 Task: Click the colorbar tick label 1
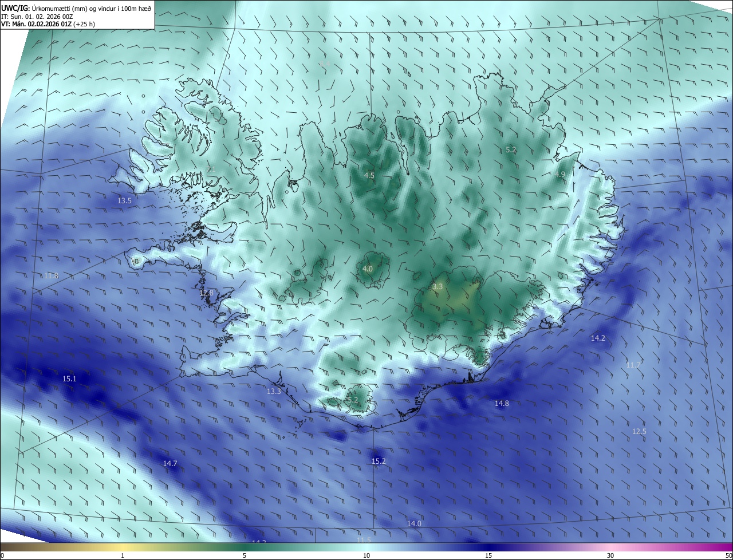pyautogui.click(x=123, y=555)
